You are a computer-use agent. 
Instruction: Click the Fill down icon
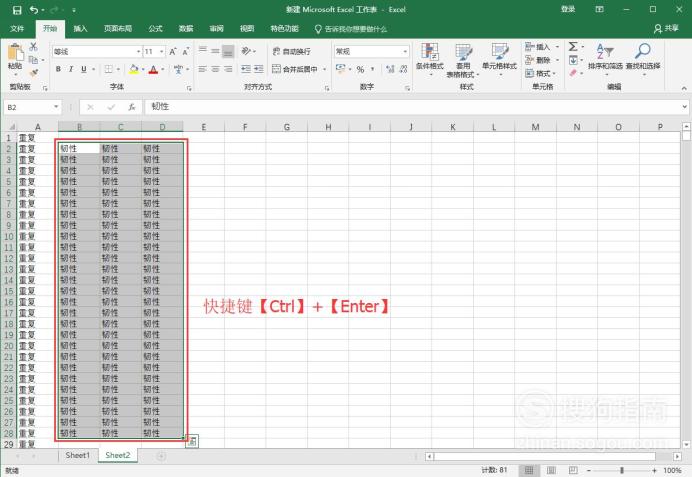573,60
